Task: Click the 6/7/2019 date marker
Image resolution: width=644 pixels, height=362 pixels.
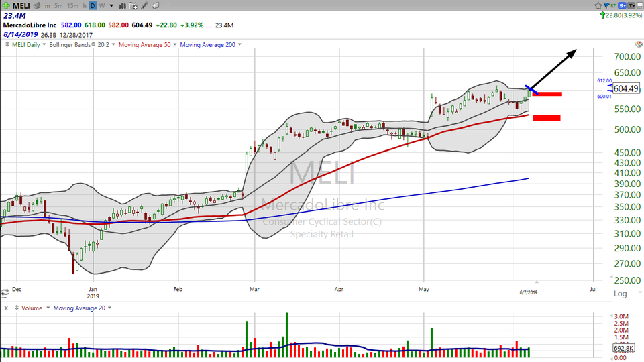Action: coord(528,293)
